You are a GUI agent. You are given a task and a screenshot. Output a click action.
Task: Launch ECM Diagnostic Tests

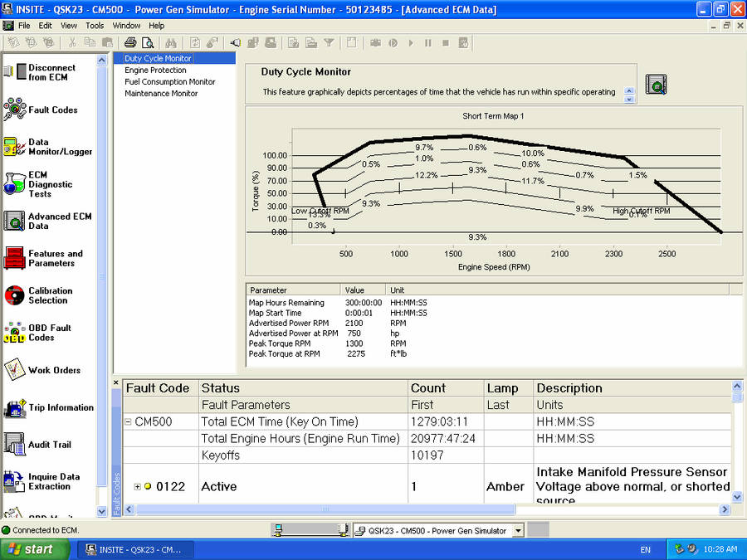[x=50, y=184]
